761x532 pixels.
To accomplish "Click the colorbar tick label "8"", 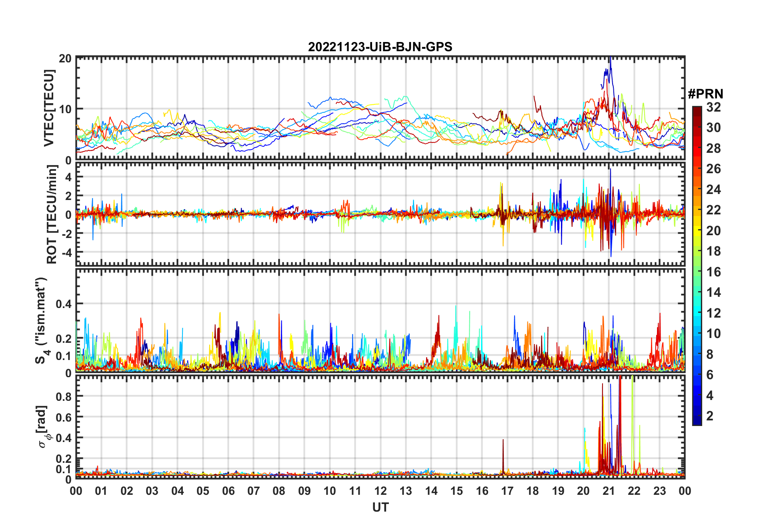I will [710, 354].
